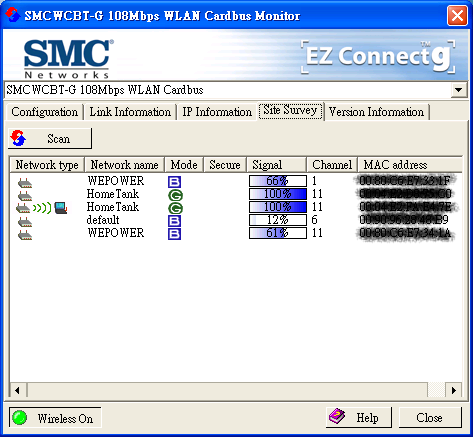Click the Mode column header
Screen dimensions: 473x437
pyautogui.click(x=184, y=165)
